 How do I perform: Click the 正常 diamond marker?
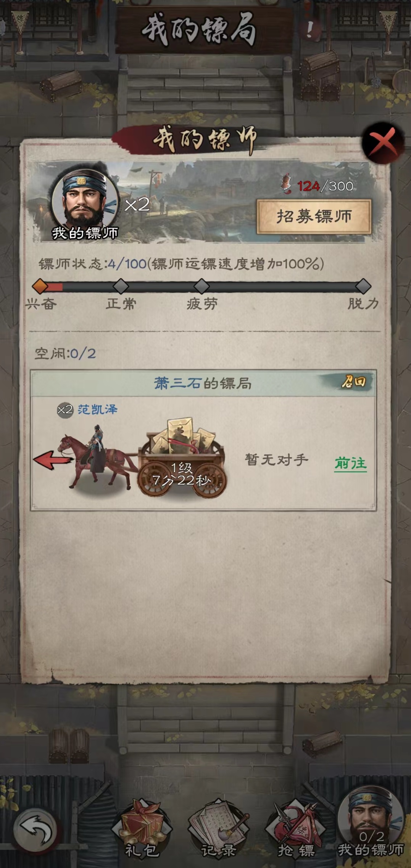[x=121, y=286]
